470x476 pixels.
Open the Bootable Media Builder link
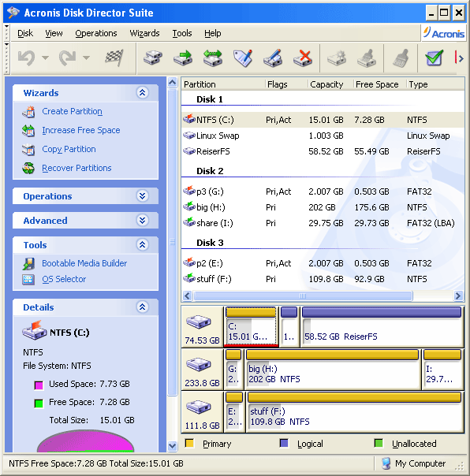coord(84,263)
